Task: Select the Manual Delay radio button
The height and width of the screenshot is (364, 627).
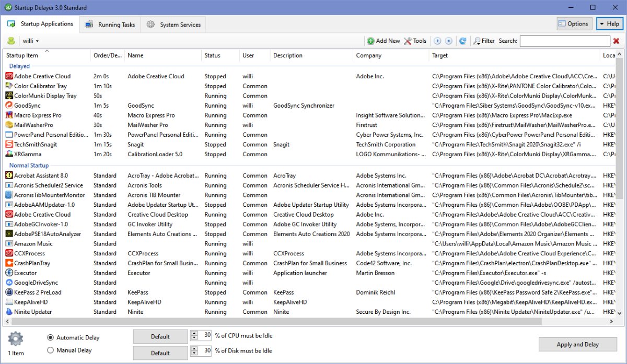Action: coord(51,350)
